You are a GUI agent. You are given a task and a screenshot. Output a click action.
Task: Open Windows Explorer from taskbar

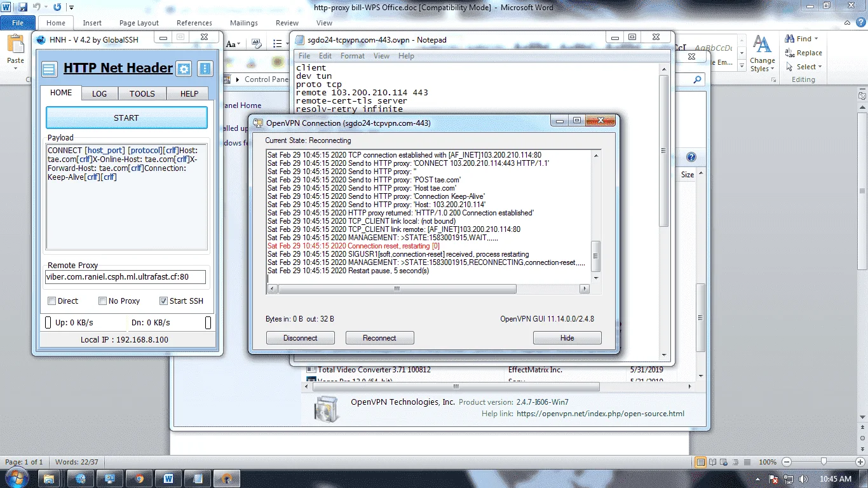pos(50,478)
